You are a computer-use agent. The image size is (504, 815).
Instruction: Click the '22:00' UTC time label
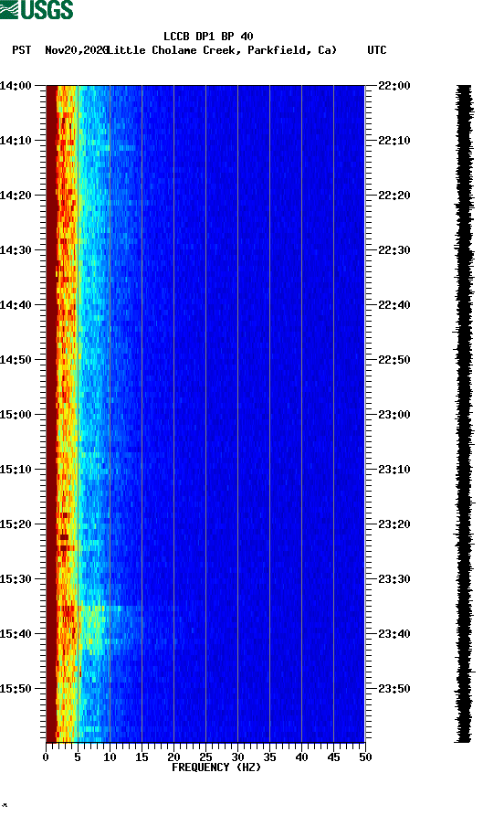(x=394, y=85)
